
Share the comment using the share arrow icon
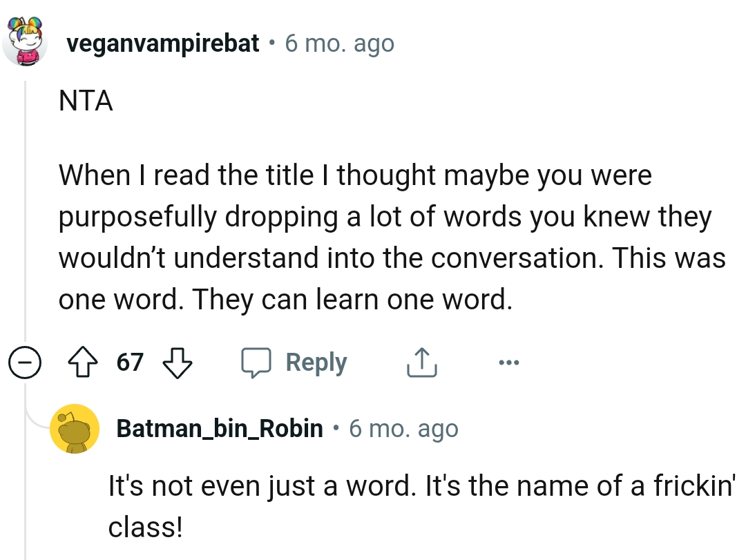tap(421, 361)
